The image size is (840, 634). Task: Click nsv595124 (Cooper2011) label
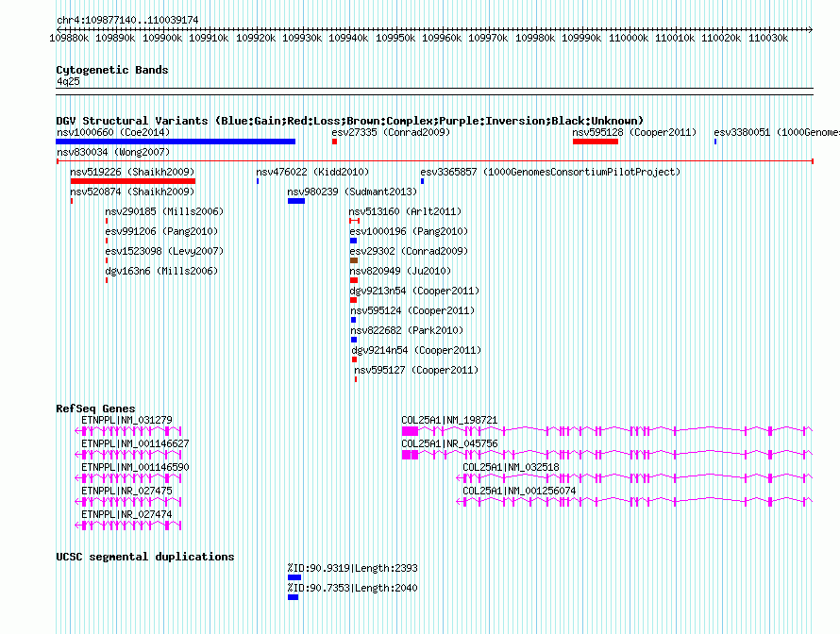tap(412, 310)
